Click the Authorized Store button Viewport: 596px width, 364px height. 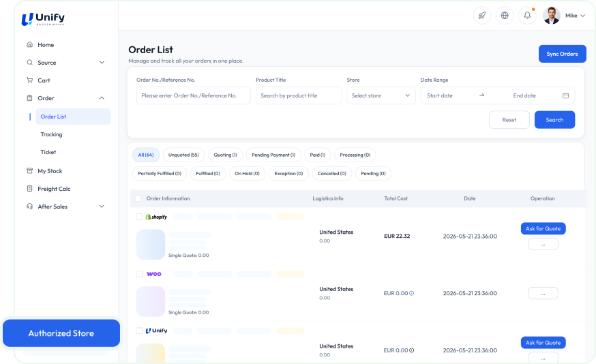(x=61, y=333)
